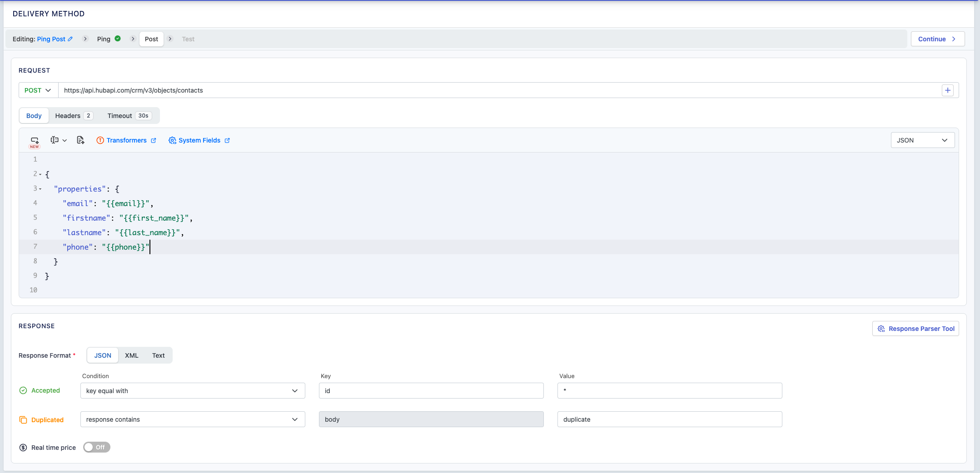Image resolution: width=980 pixels, height=473 pixels.
Task: Switch to the Headers tab
Action: [x=74, y=116]
